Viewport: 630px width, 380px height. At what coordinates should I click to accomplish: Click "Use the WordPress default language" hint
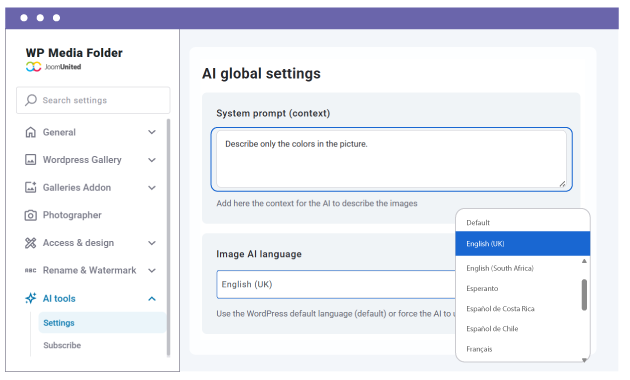336,314
